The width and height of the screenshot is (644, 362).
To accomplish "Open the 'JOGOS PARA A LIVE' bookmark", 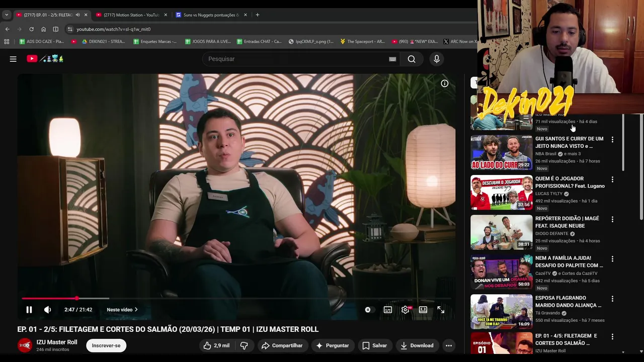I will coord(208,42).
